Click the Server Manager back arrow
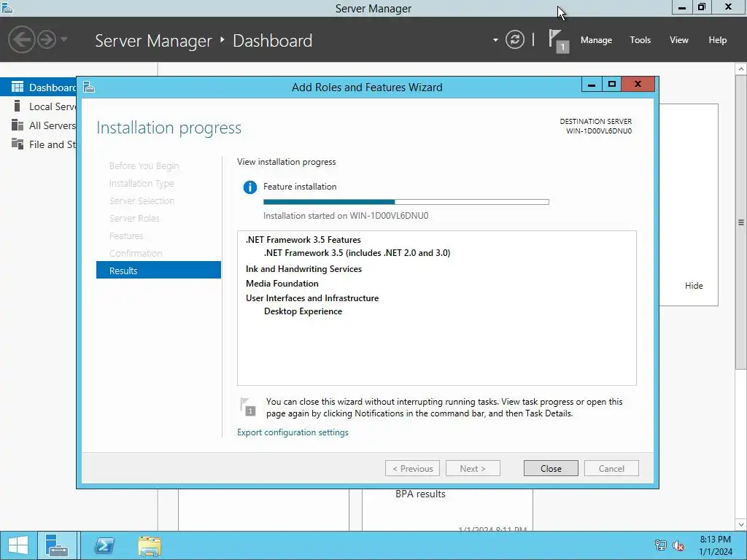This screenshot has width=747, height=560. [21, 39]
